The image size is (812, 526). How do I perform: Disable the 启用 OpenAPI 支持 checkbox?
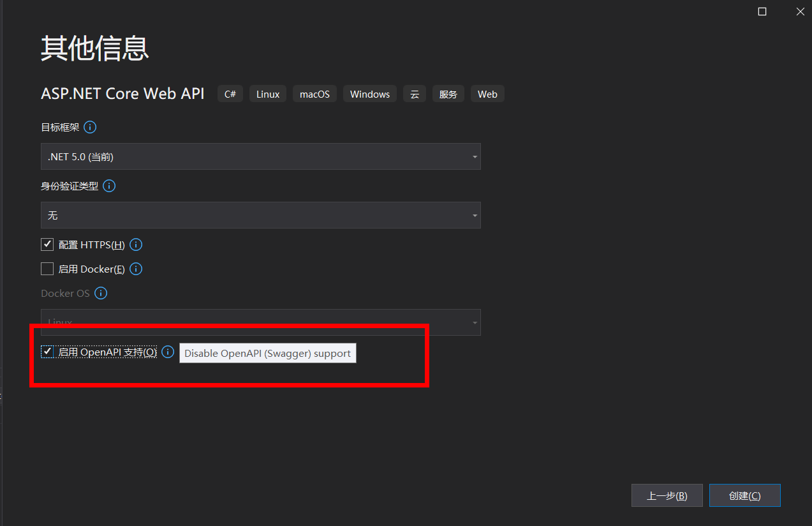pyautogui.click(x=47, y=351)
